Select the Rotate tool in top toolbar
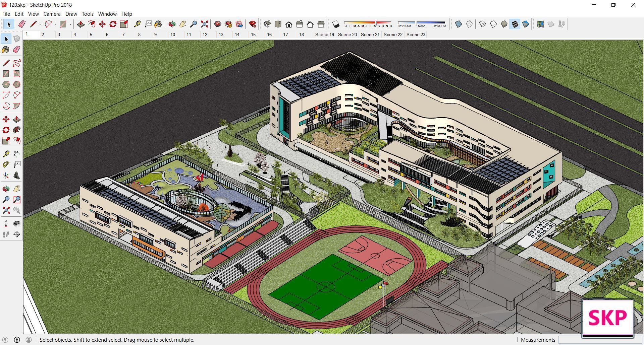644x345 pixels. coord(113,24)
